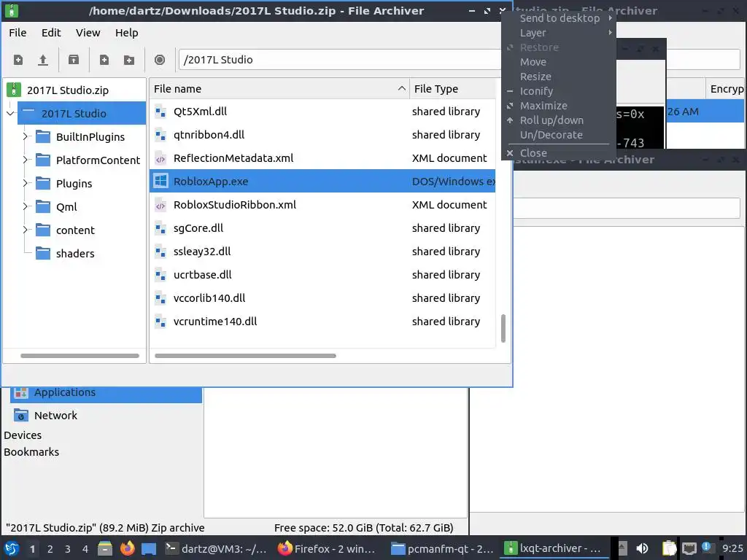Choose Resize in the window menu

[560, 77]
